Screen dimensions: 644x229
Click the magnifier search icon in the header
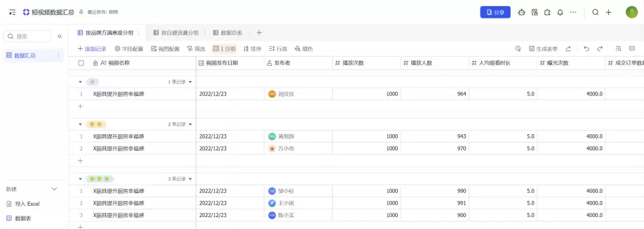coord(595,13)
